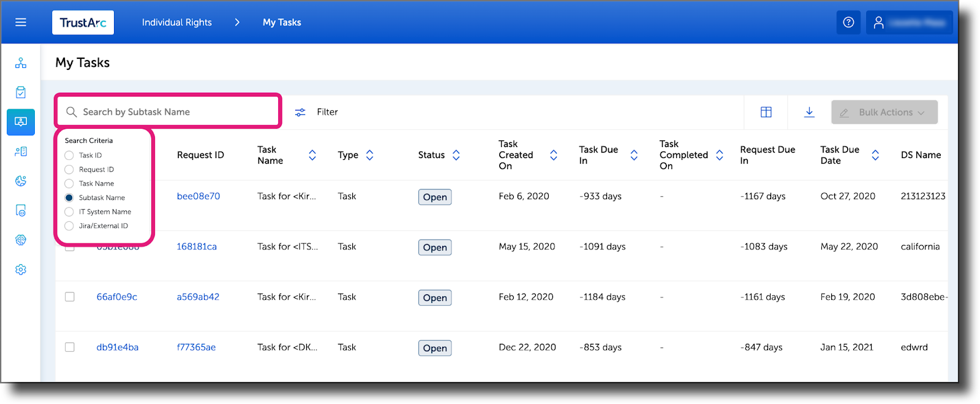
Task: Select the Task Name search criterion
Action: [x=69, y=183]
